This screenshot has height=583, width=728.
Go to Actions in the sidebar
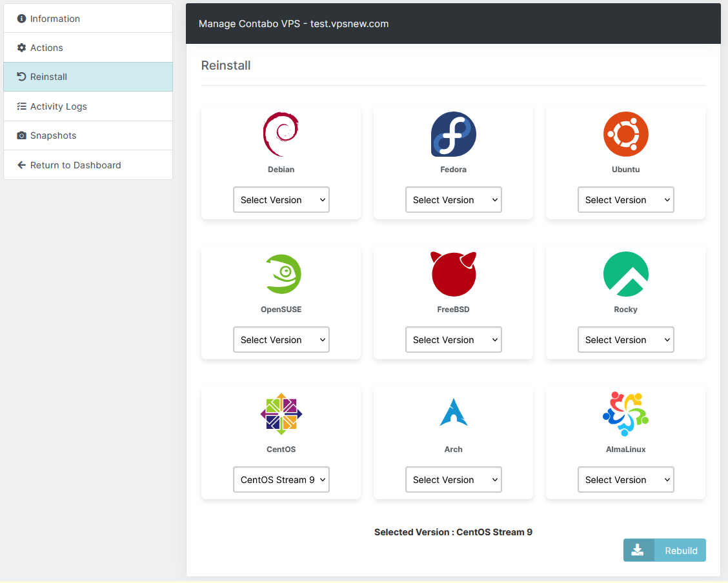pyautogui.click(x=88, y=48)
